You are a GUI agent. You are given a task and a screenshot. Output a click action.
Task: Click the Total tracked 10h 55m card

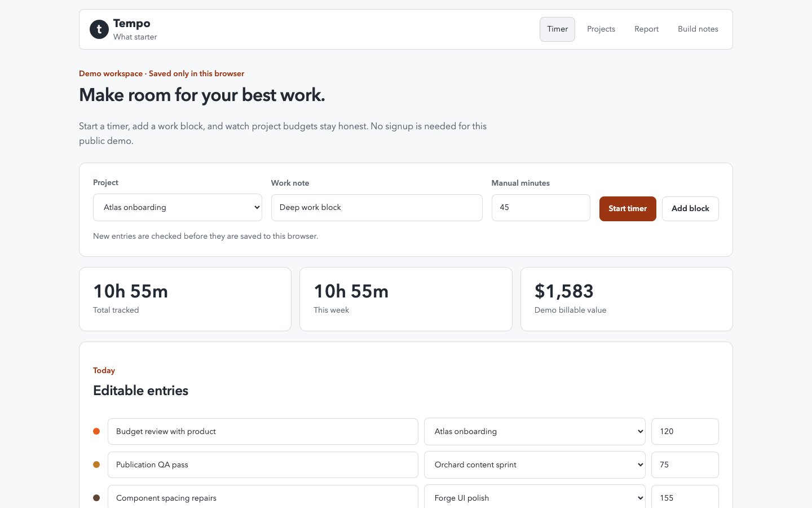185,299
